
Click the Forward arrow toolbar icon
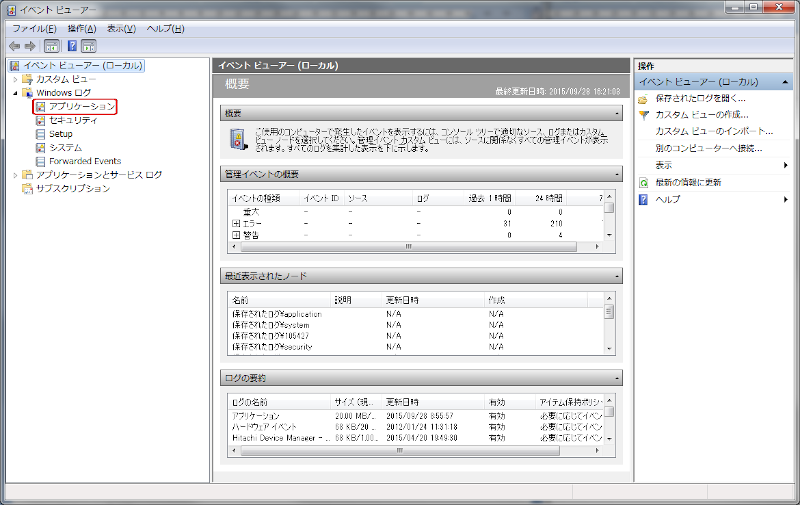31,46
